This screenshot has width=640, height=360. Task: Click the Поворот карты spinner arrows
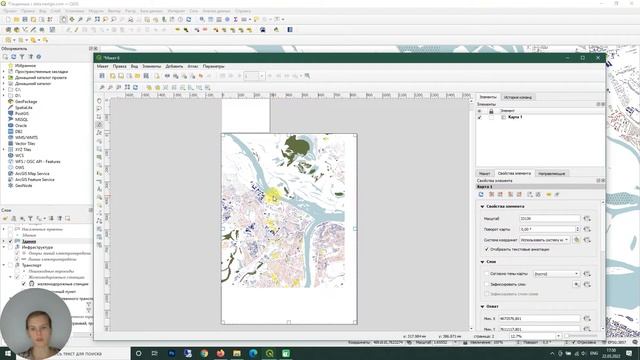(578, 229)
